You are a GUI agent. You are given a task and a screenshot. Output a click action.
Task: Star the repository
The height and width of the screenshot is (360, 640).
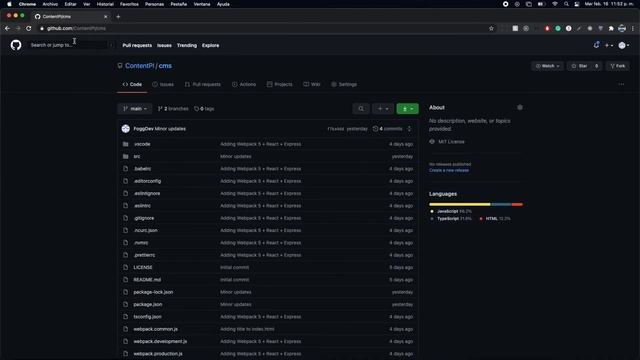579,66
